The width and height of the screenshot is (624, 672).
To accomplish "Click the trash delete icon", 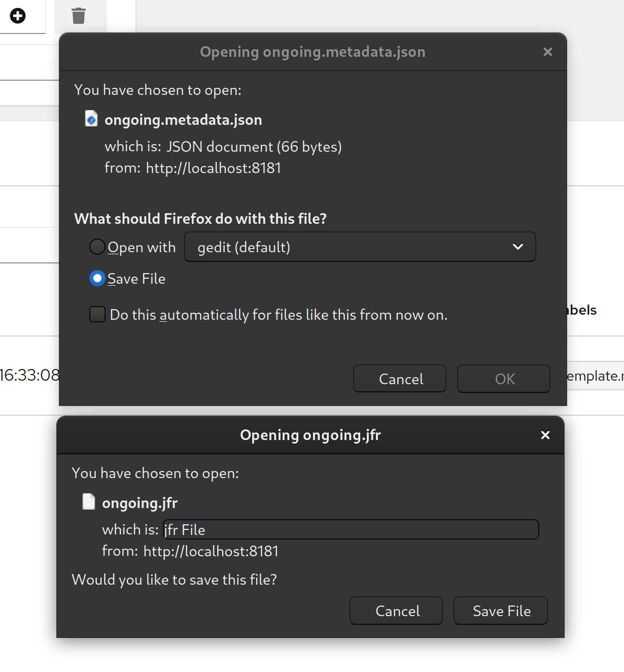I will point(79,16).
